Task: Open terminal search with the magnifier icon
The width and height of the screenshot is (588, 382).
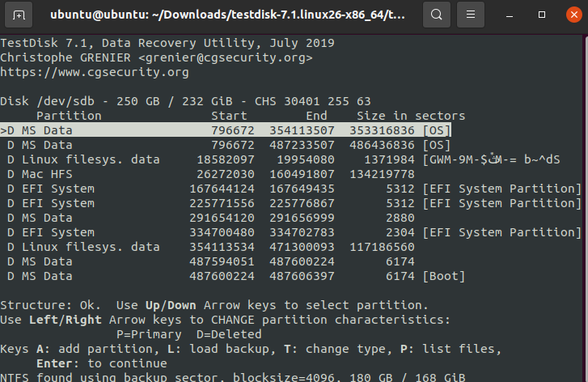Action: pos(437,15)
